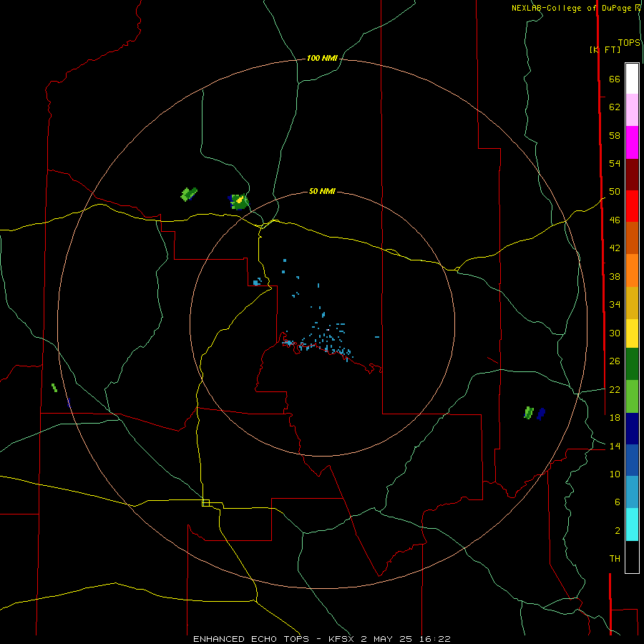Click the KFSX station identifier in caption
644x644 pixels.
click(341, 639)
